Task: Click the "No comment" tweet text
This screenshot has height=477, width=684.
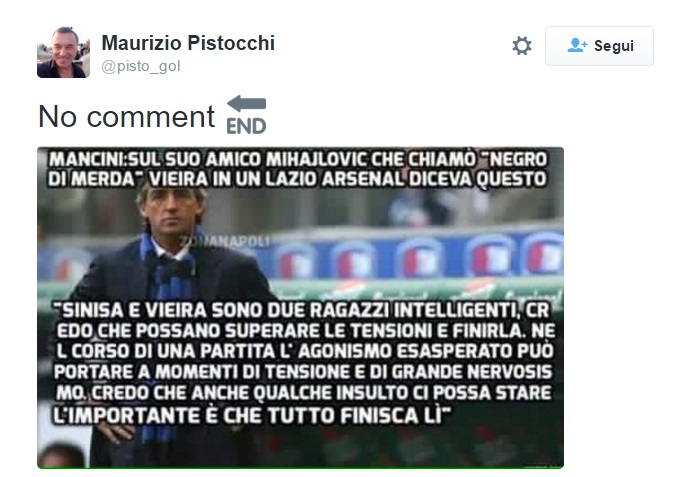Action: point(127,117)
